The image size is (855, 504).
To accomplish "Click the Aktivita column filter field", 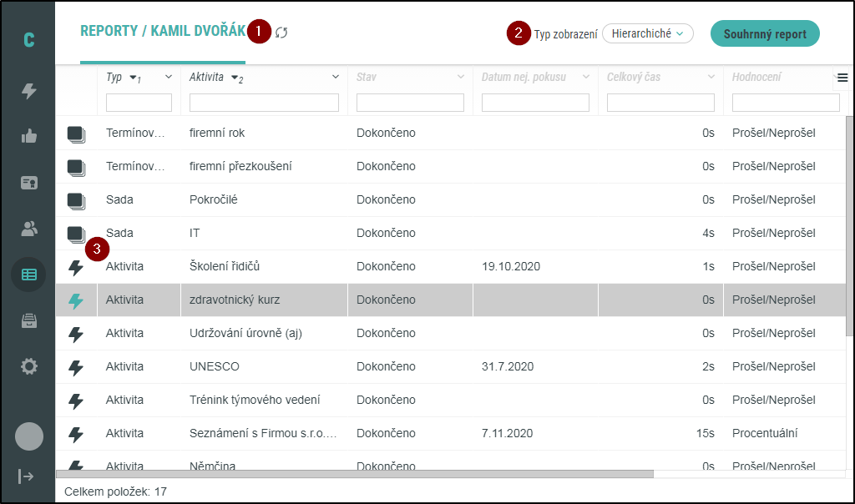I will coord(264,103).
